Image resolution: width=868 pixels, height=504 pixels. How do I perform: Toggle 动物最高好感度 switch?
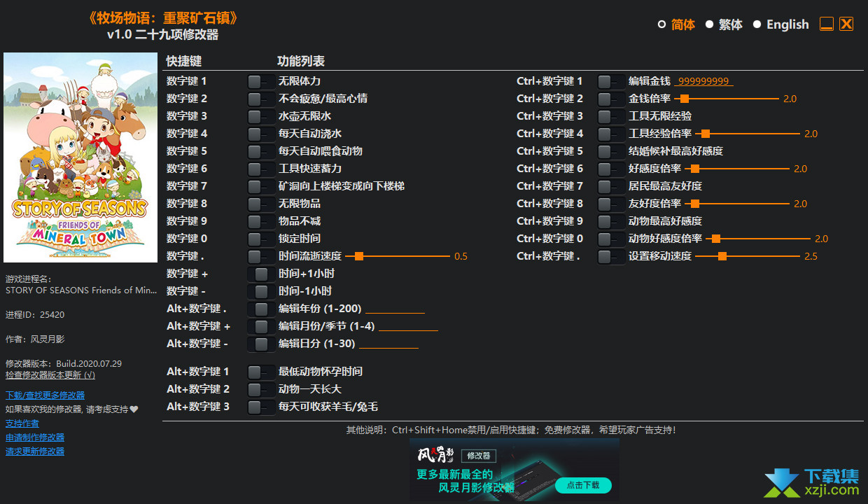pyautogui.click(x=611, y=221)
